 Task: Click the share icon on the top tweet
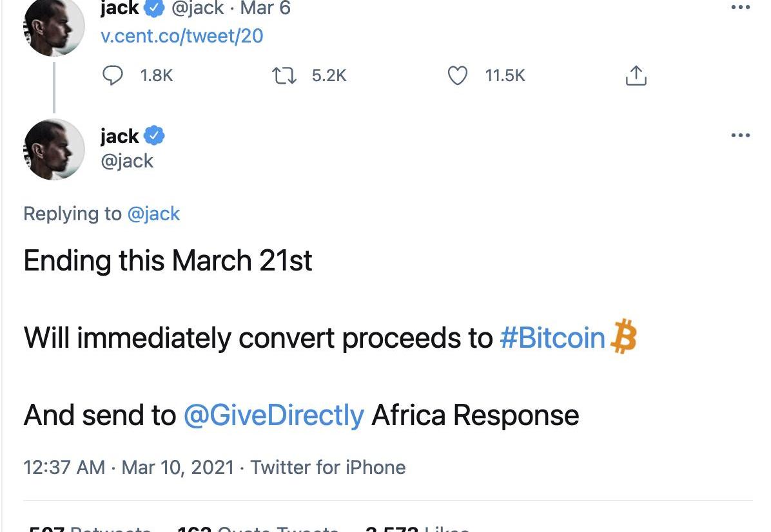coord(636,76)
